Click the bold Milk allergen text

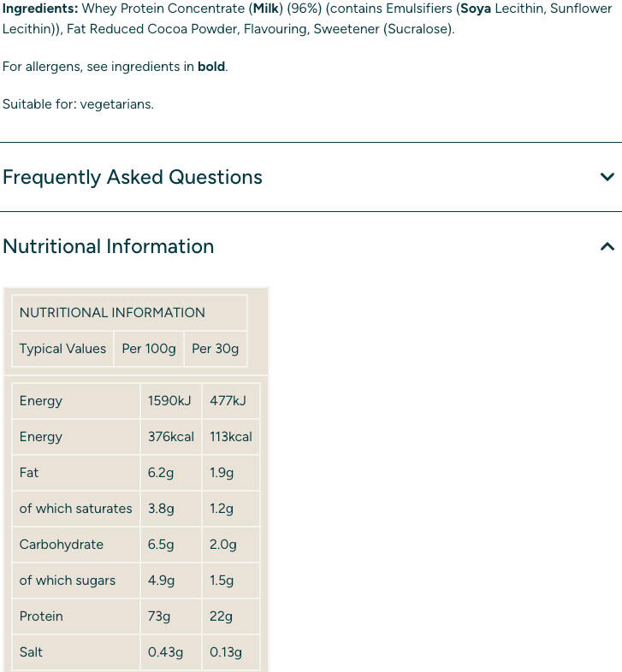[266, 9]
